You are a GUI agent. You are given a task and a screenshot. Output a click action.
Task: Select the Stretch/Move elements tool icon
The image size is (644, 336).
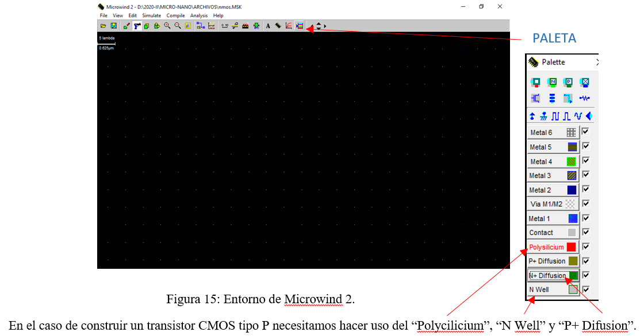(x=157, y=26)
